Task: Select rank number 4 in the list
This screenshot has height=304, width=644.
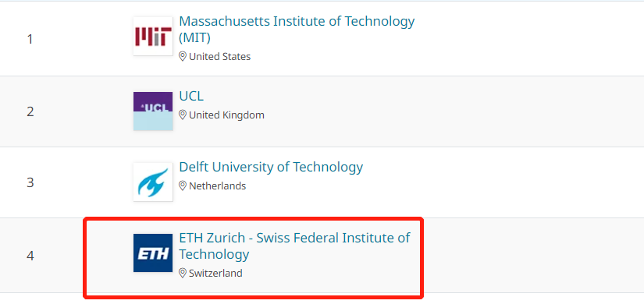Action: pyautogui.click(x=30, y=256)
